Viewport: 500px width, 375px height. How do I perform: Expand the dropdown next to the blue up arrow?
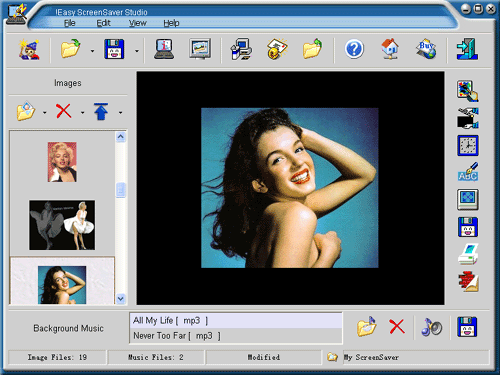pyautogui.click(x=120, y=113)
